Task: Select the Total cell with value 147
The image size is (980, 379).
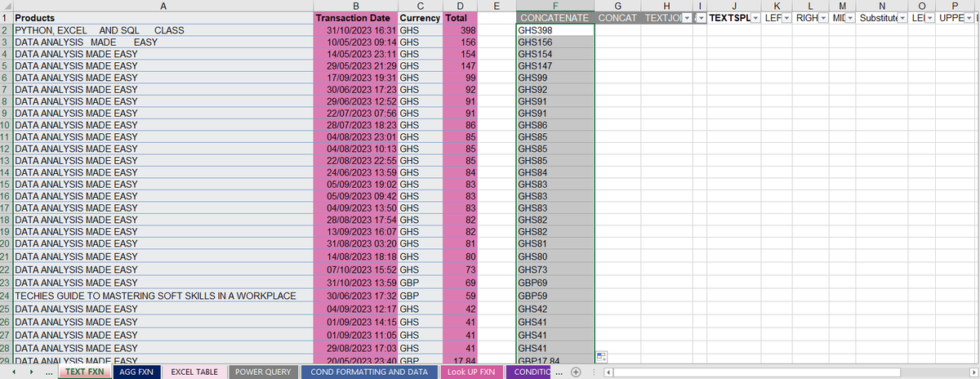Action: [460, 65]
